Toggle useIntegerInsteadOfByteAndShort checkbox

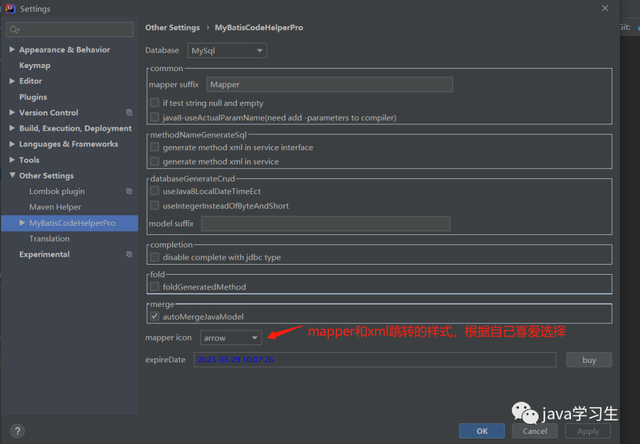click(x=154, y=205)
